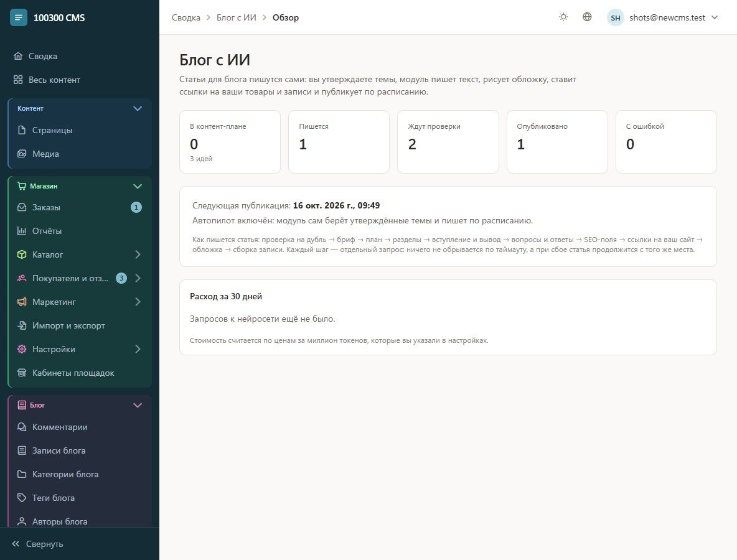The image size is (737, 560).
Task: Click the Каталог cube icon
Action: tap(22, 254)
